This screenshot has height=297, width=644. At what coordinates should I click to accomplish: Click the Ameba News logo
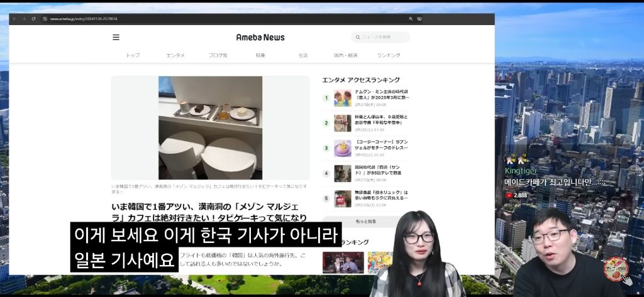[260, 37]
